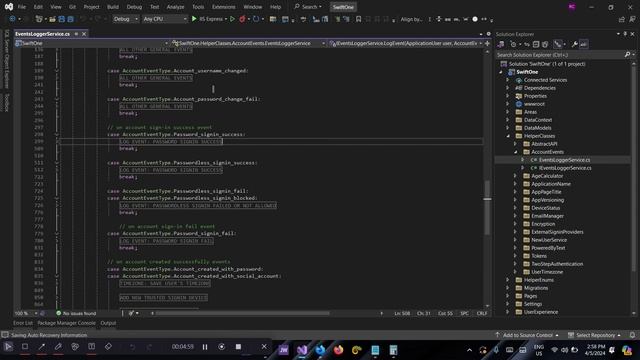
Task: Switch to the Error List tab
Action: 23,323
